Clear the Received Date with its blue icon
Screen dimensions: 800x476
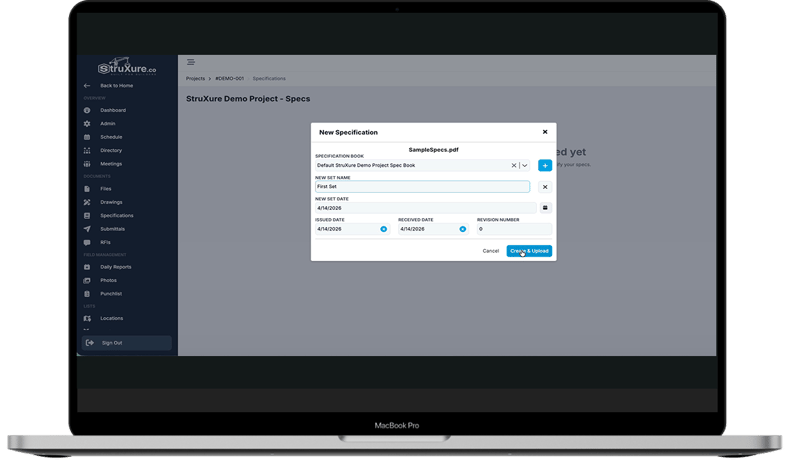[x=462, y=229]
